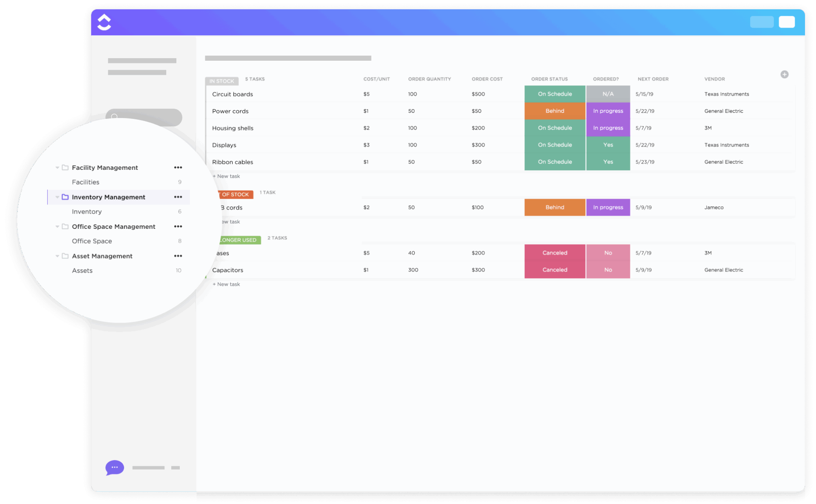This screenshot has width=816, height=504.
Task: Click New task under the IN STOCK group
Action: (226, 176)
